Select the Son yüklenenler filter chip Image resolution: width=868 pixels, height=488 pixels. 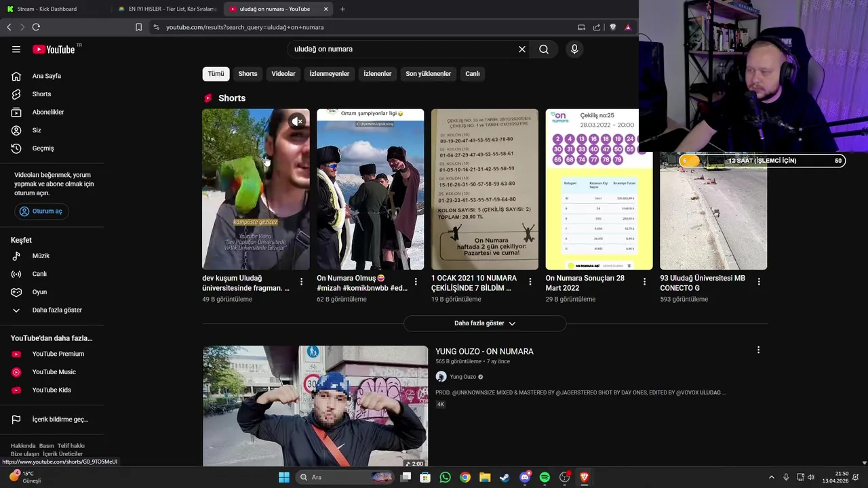click(x=429, y=74)
